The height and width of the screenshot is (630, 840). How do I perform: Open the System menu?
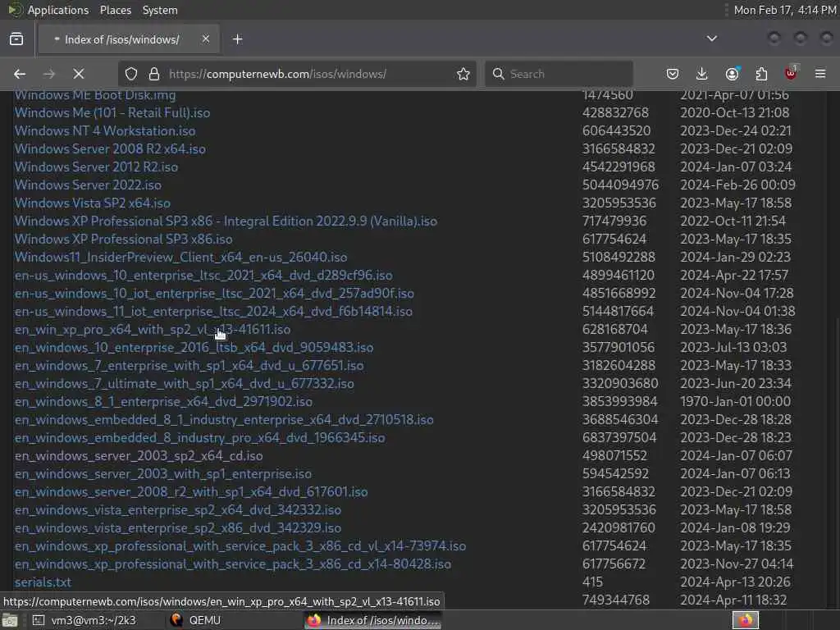tap(160, 10)
